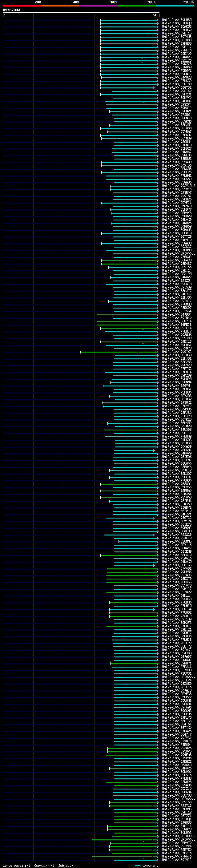Viewport: 197px width, 868px height.
Task: Select the UniRef100_Q2PJS0 hit
Action: [177, 413]
